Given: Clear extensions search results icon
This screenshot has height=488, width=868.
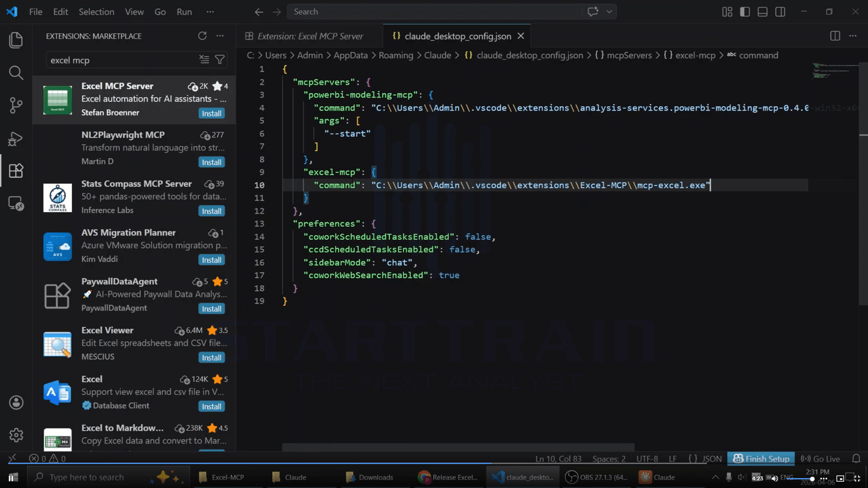Looking at the screenshot, I should point(204,60).
